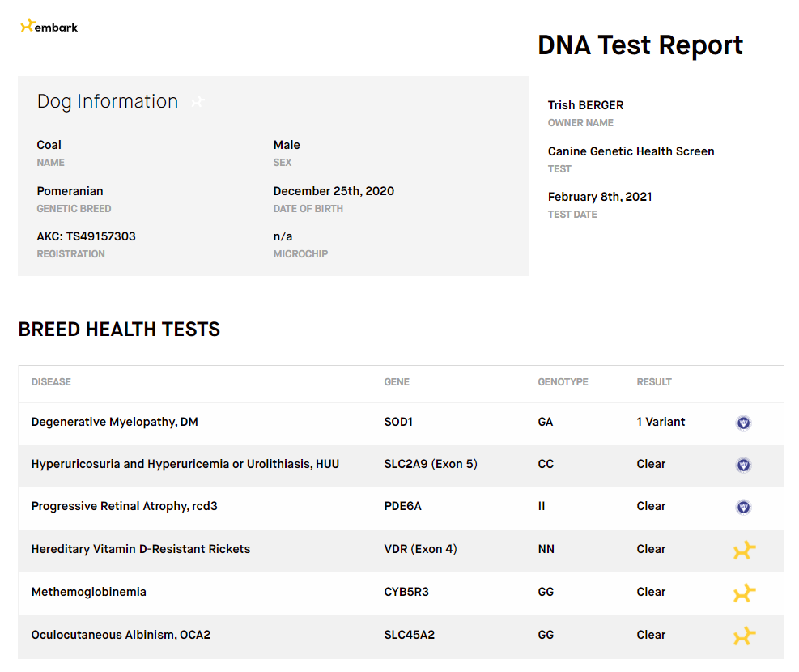This screenshot has height=672, width=799.
Task: Click the RESULT column header
Action: pos(654,382)
